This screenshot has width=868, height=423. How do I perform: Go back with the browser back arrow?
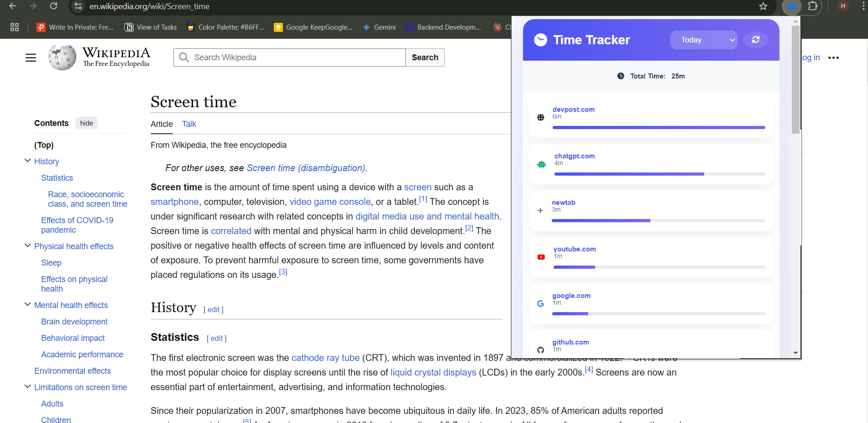[13, 6]
